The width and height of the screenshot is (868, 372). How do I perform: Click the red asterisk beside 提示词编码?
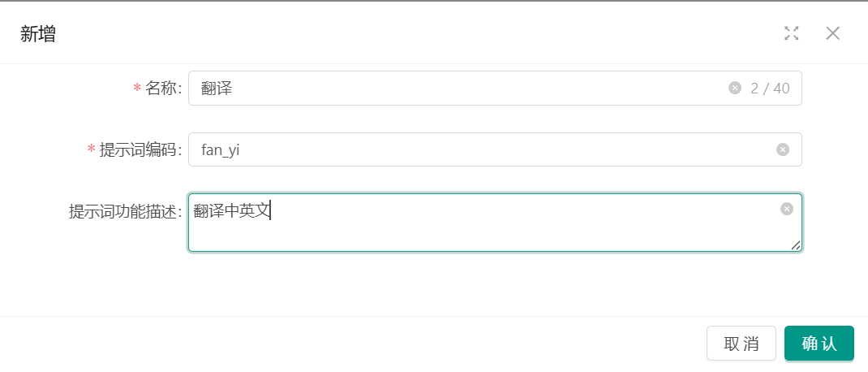coord(91,150)
